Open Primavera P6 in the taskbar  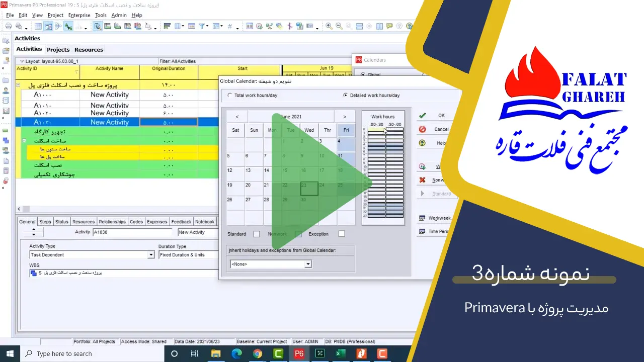pyautogui.click(x=299, y=353)
